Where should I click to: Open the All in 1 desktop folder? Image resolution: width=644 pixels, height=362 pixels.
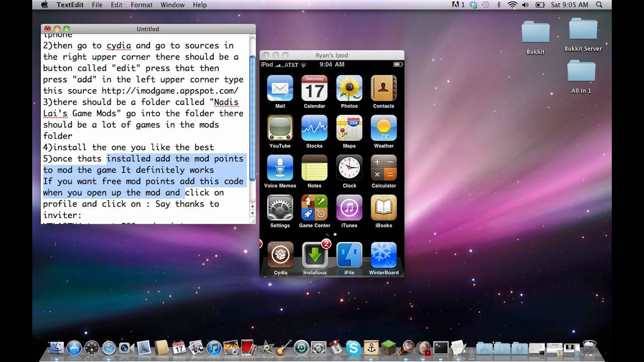click(581, 71)
